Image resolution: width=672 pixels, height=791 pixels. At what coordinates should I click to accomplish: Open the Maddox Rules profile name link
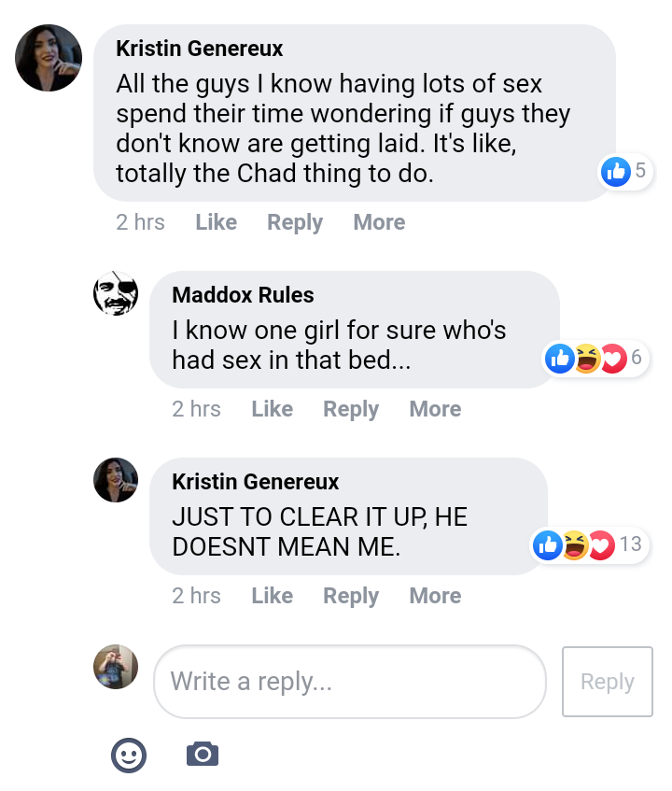coord(243,295)
